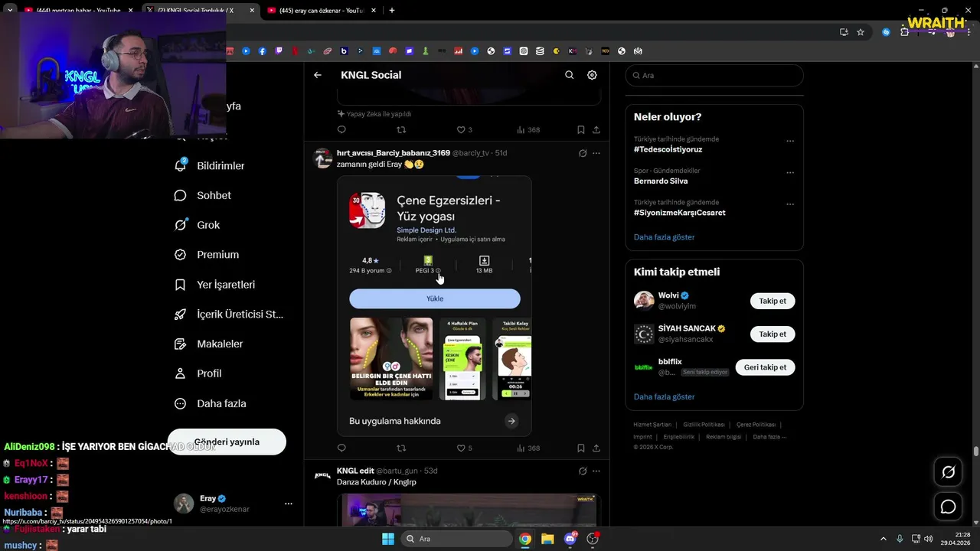Repost the barciy_tv jaw exercise post

tap(401, 448)
